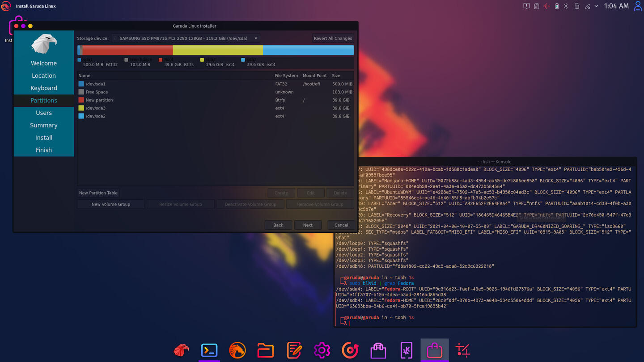Viewport: 644px width, 362px height.
Task: Select the Users step in the sidebar
Action: [44, 113]
